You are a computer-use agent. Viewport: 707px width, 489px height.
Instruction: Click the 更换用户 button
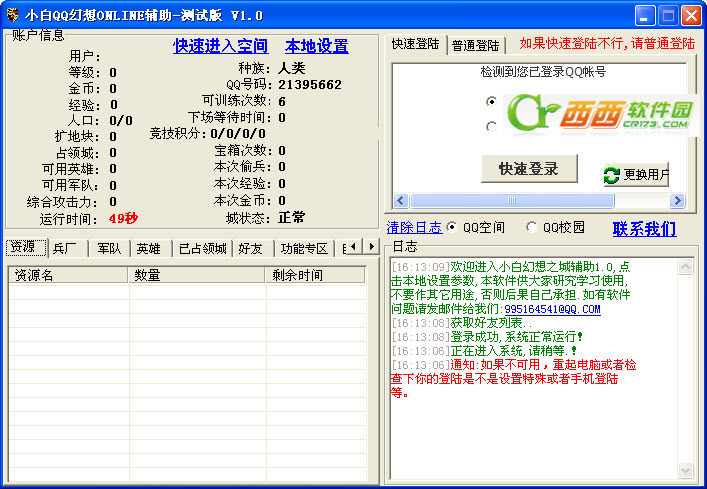(636, 175)
